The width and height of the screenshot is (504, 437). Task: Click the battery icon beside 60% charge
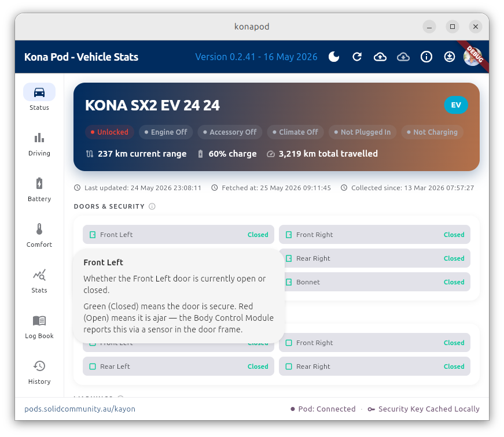[200, 154]
